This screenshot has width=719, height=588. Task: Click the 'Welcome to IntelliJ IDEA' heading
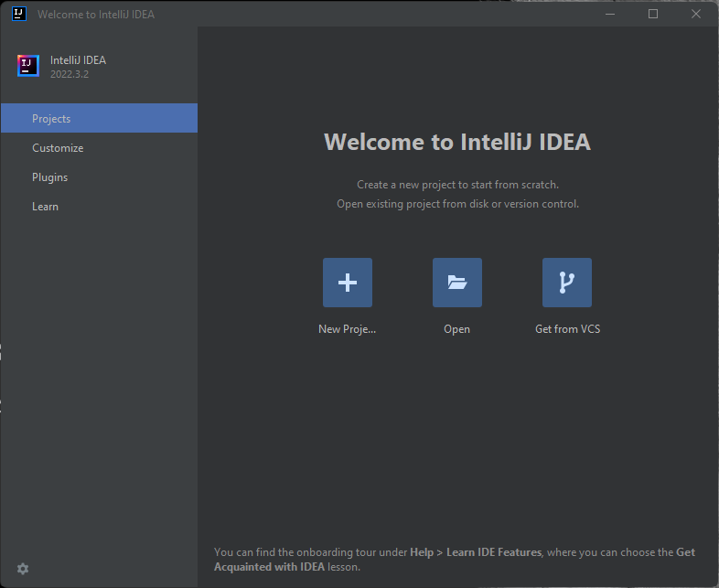(x=457, y=142)
